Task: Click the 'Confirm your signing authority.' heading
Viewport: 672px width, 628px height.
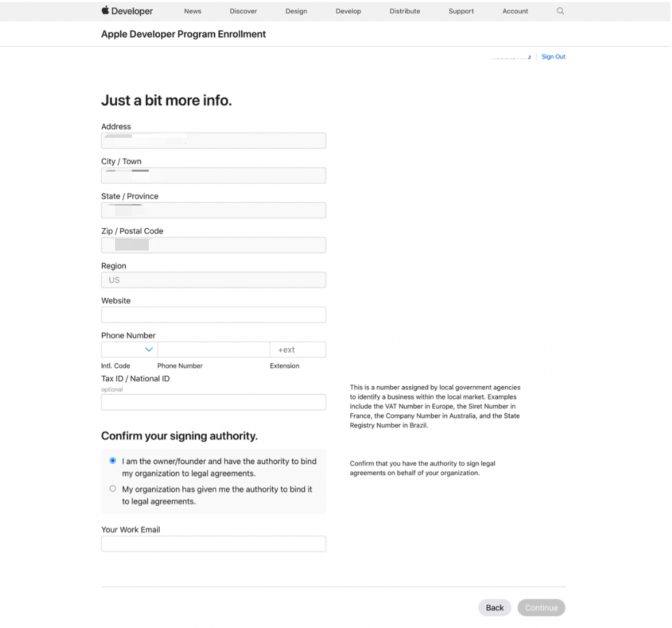Action: coord(179,436)
